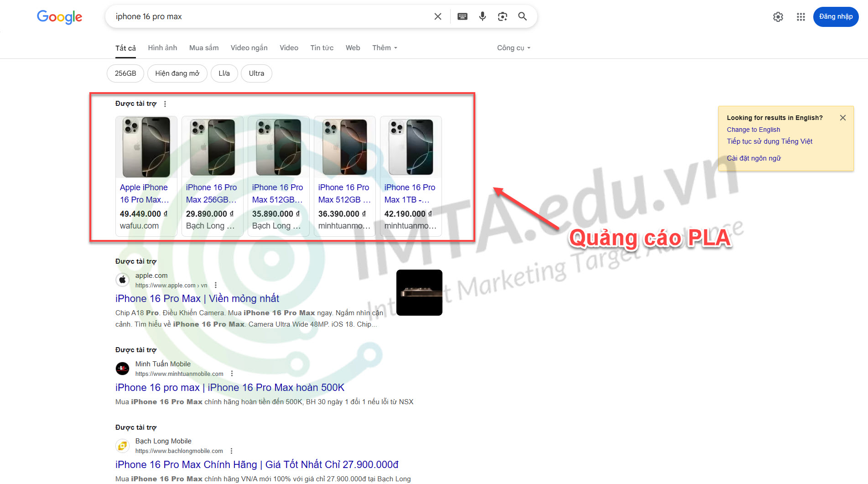The image size is (868, 484).
Task: Expand the Công cụ dropdown
Action: point(514,48)
